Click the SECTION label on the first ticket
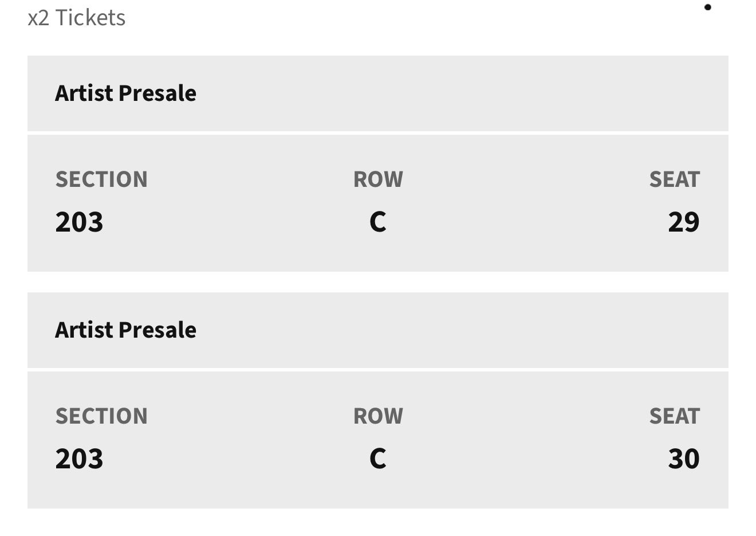This screenshot has width=756, height=536. pos(101,179)
